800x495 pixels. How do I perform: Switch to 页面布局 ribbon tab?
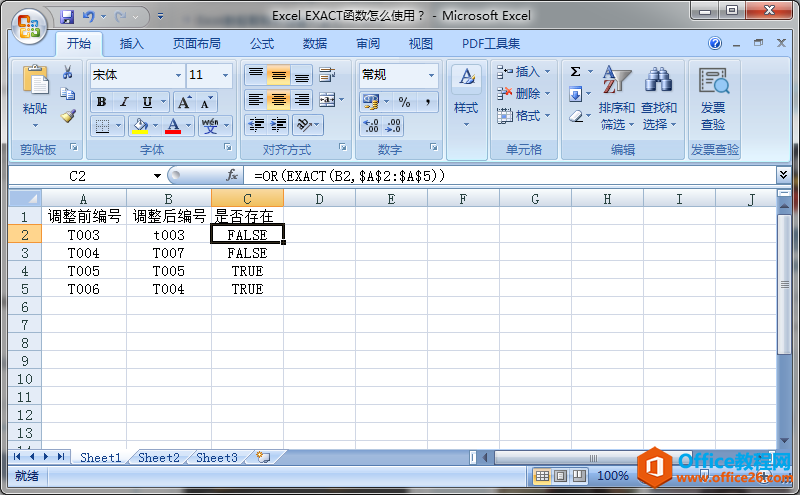click(x=197, y=44)
